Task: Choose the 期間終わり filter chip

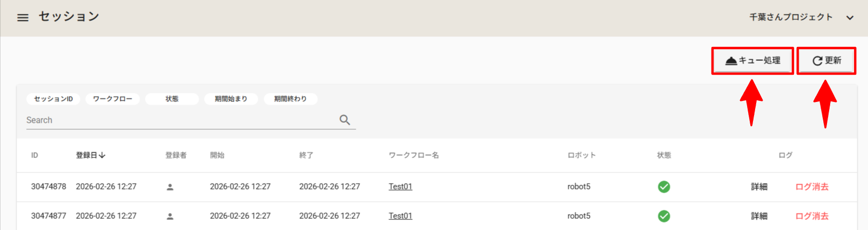Action: (x=290, y=99)
